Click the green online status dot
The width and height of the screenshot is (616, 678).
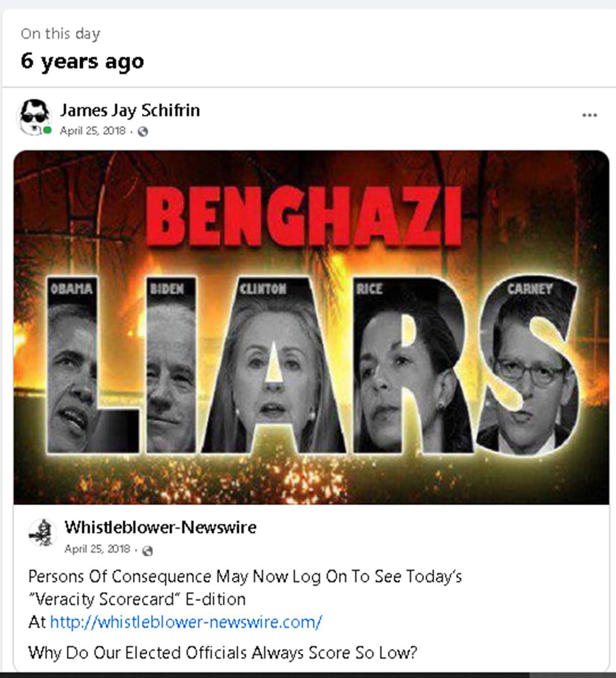pos(47,130)
